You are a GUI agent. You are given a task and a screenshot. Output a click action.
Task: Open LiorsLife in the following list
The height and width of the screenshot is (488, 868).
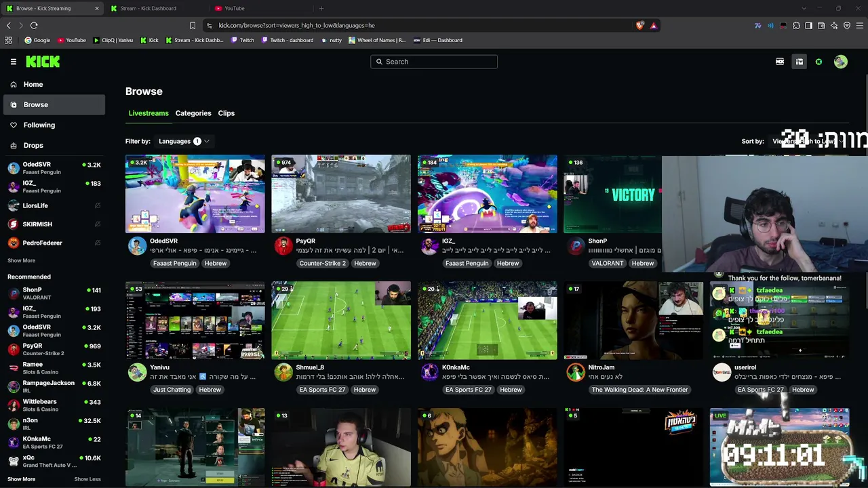[x=54, y=205]
